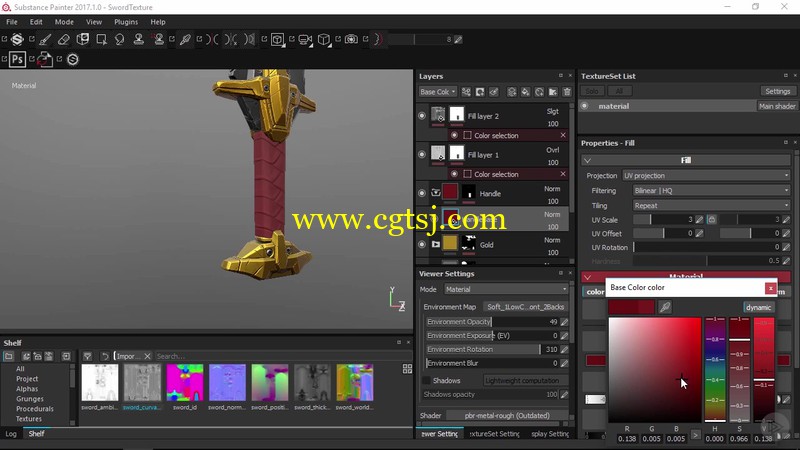This screenshot has height=450, width=800.
Task: Click the clone stamp tool icon
Action: [x=138, y=39]
